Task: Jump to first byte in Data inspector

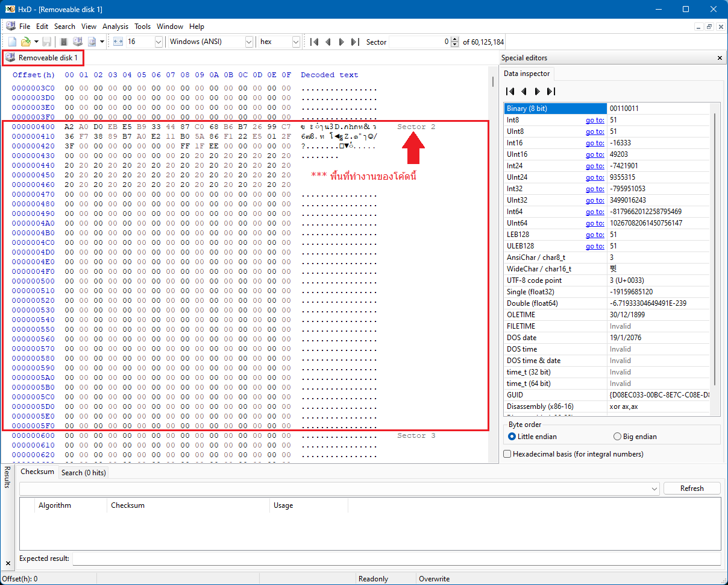Action: click(510, 92)
